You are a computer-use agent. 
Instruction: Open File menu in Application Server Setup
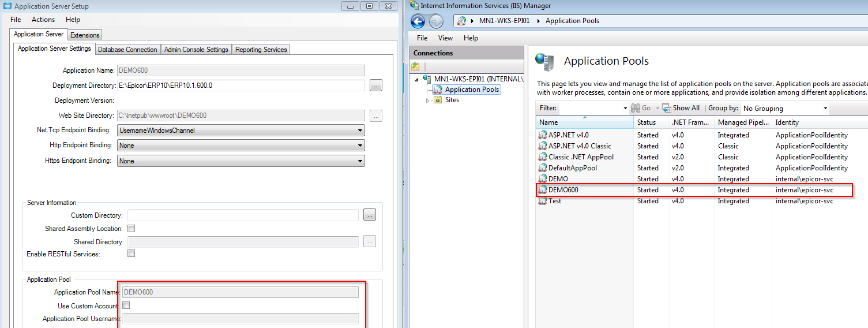[x=16, y=20]
